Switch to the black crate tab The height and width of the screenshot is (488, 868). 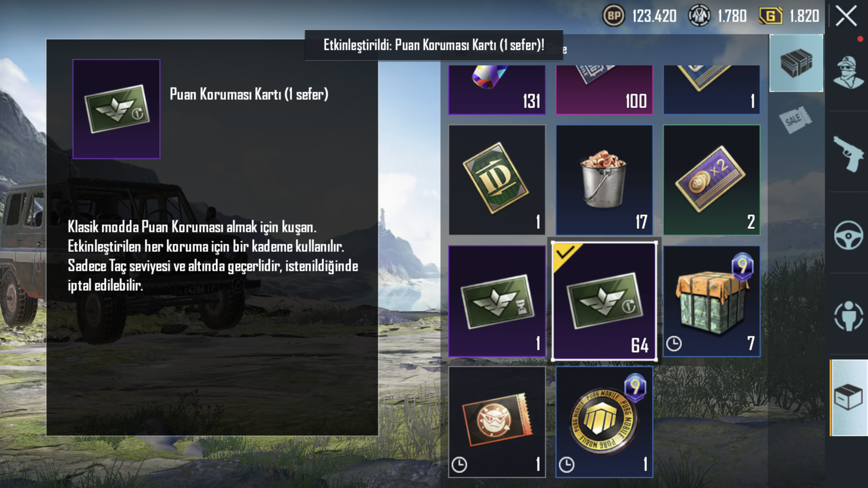tap(796, 63)
